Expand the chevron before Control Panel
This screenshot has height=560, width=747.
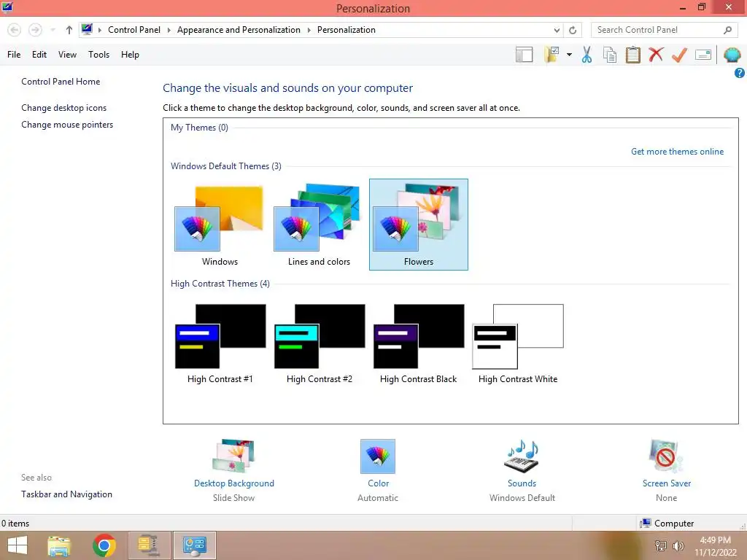point(99,30)
